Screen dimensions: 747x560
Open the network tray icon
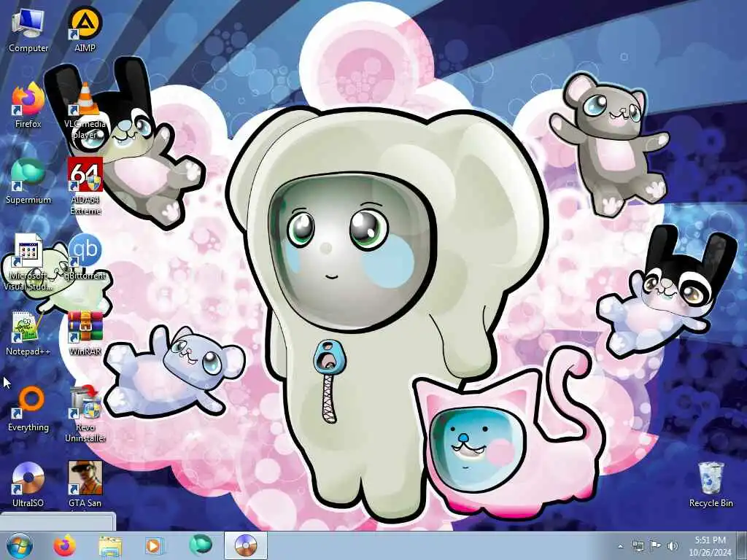point(638,547)
